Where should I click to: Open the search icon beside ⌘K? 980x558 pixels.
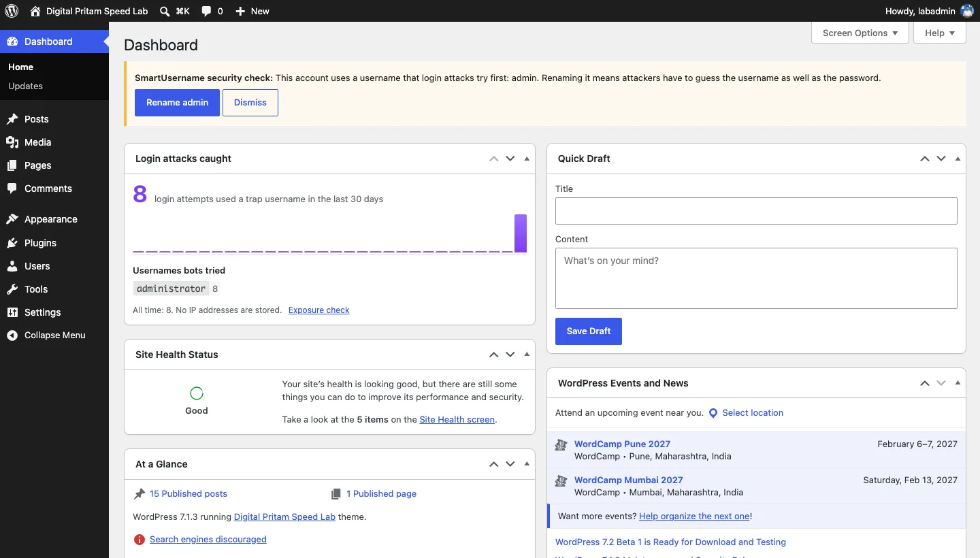click(165, 11)
